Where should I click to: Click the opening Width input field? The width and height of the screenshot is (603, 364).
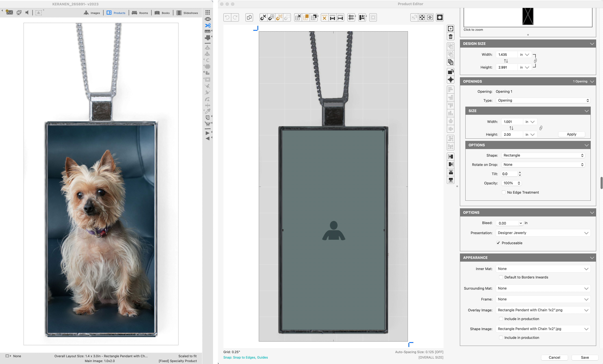click(x=512, y=122)
